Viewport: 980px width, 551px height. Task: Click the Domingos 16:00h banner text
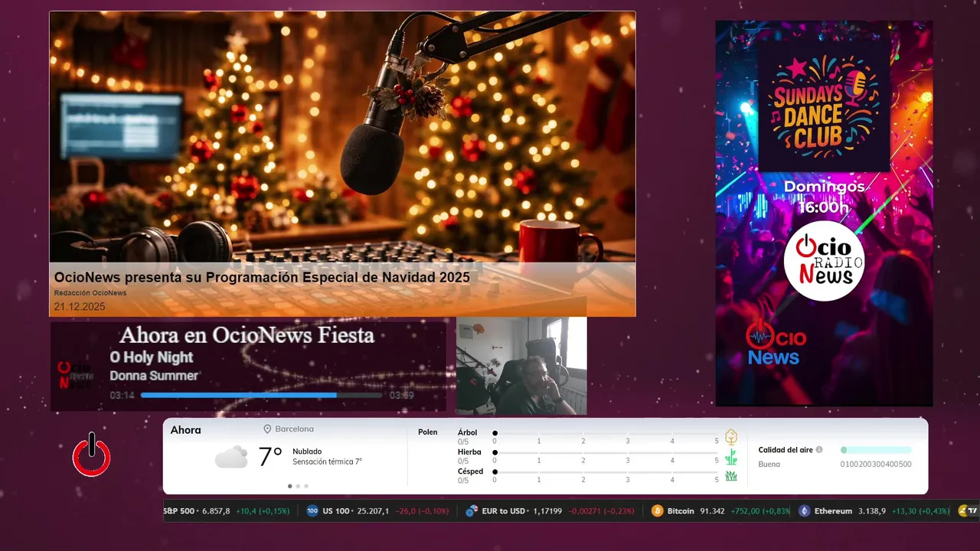pyautogui.click(x=824, y=197)
